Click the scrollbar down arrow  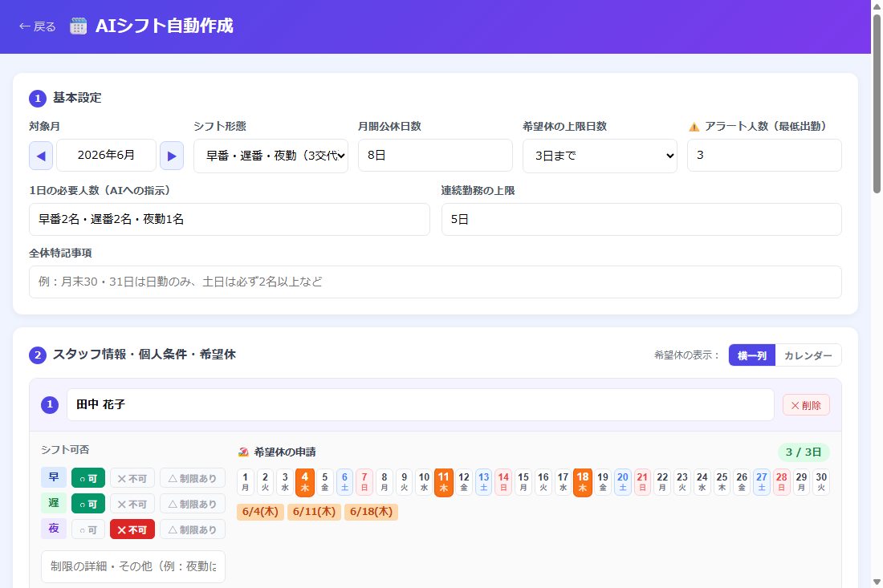click(877, 582)
